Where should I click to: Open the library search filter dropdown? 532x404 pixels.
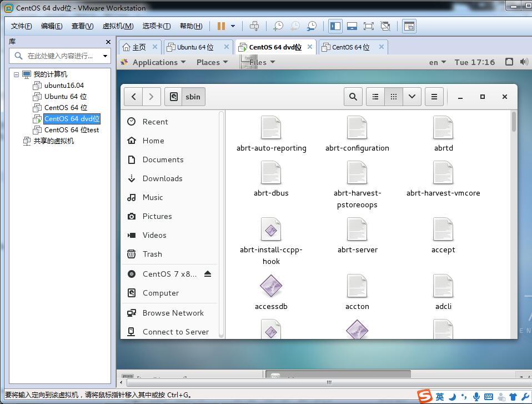pyautogui.click(x=105, y=56)
